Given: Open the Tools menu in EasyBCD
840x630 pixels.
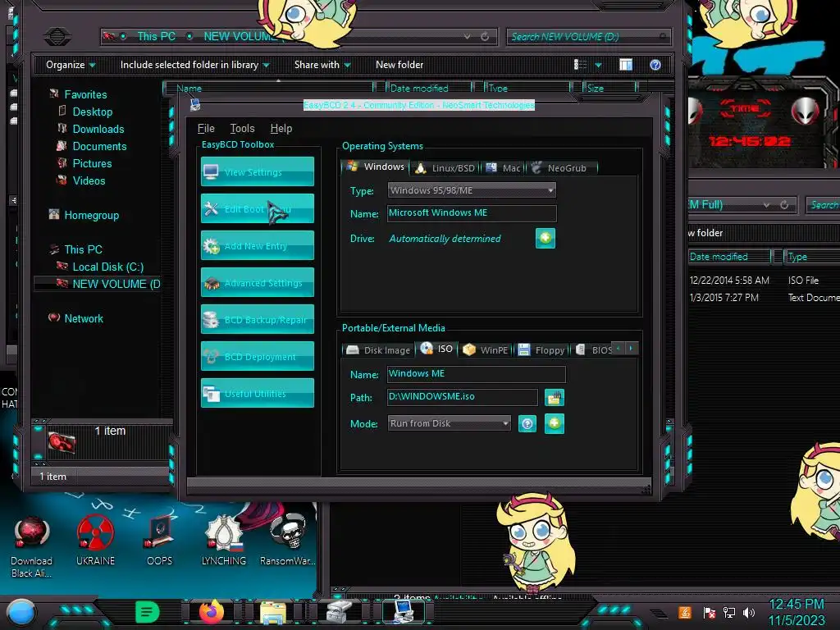Looking at the screenshot, I should (242, 129).
